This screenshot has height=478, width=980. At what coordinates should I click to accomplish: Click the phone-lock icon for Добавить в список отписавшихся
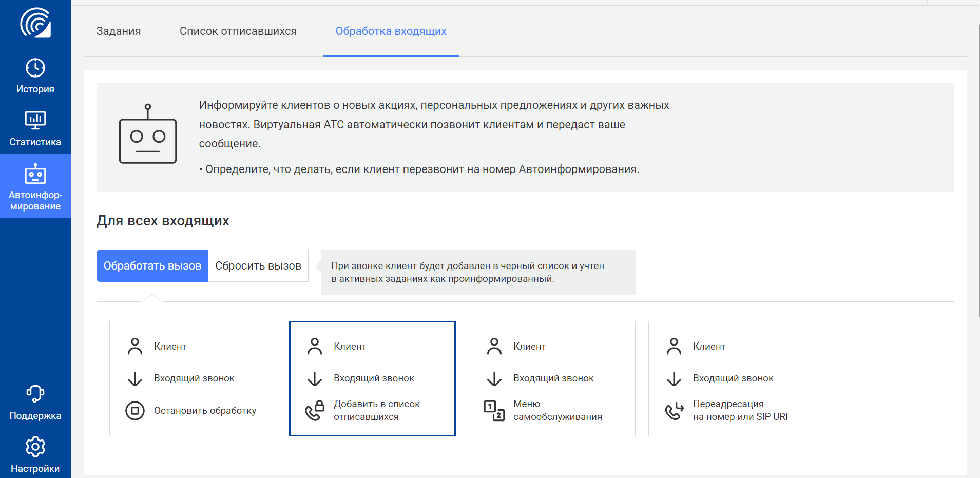pyautogui.click(x=315, y=410)
